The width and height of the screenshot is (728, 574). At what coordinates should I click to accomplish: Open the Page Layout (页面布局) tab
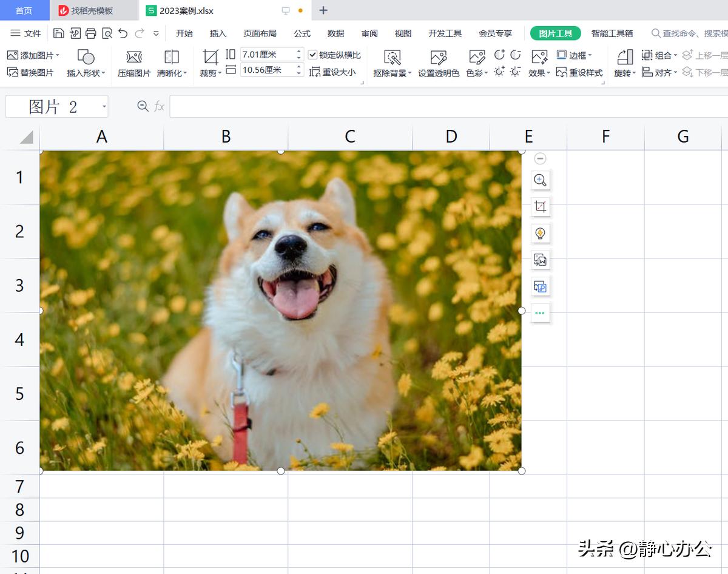pos(260,33)
